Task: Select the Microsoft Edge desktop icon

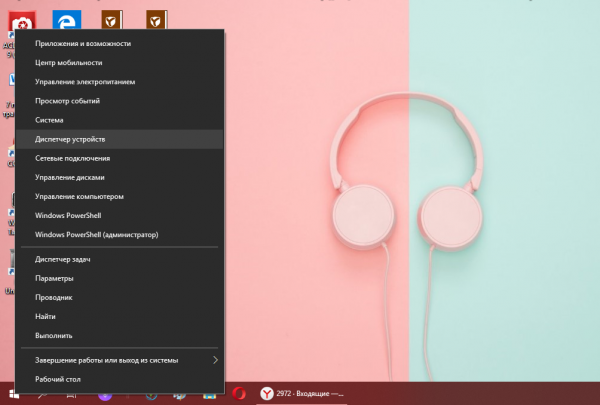Action: pos(67,20)
